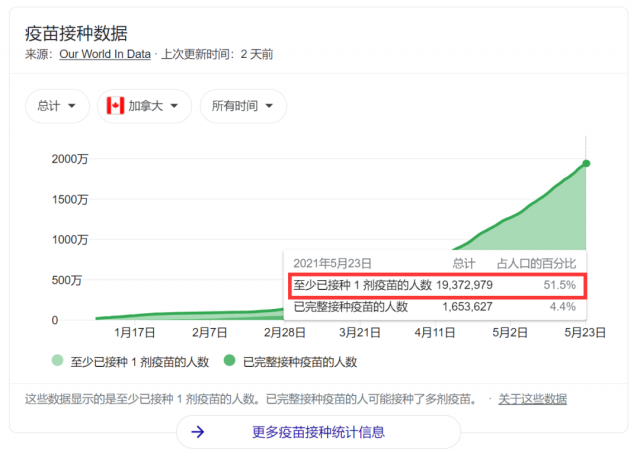The width and height of the screenshot is (640, 454).
Task: Click the y-axis label 1000万
Action: click(x=70, y=239)
